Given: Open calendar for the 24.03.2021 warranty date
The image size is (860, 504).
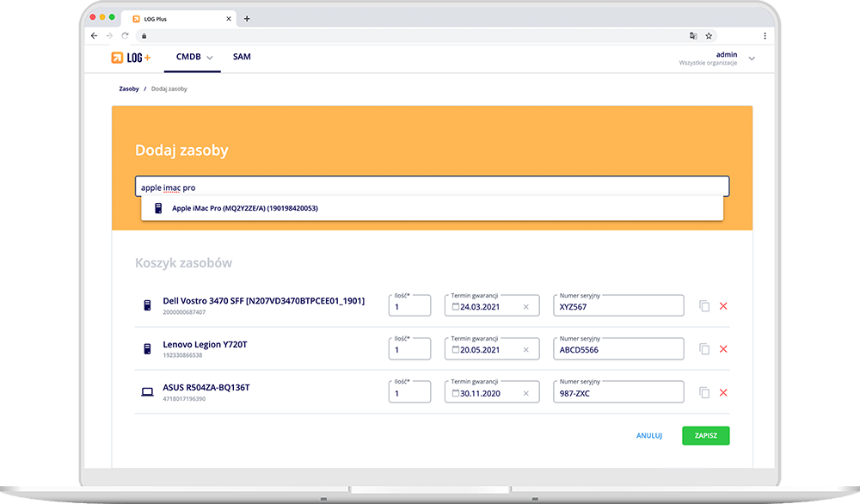Looking at the screenshot, I should (455, 306).
